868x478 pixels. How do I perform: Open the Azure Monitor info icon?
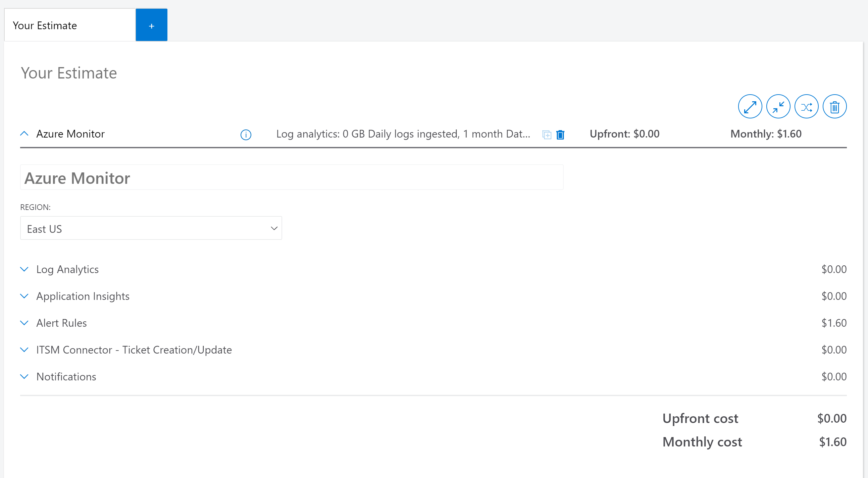[x=246, y=135]
